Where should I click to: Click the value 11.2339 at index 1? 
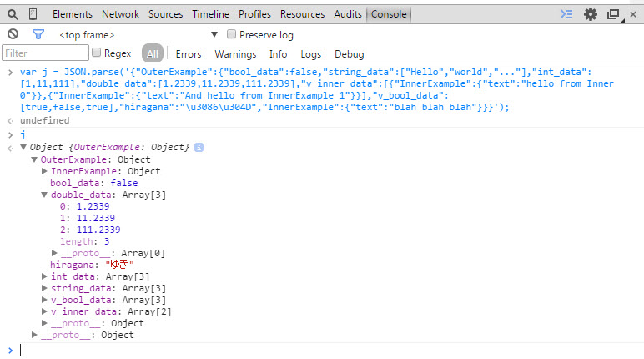point(96,218)
